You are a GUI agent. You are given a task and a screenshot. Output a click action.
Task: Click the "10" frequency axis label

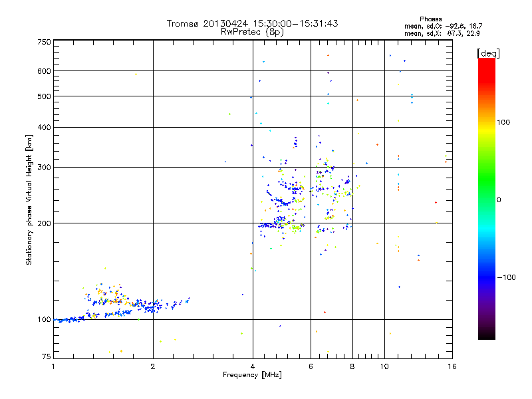pyautogui.click(x=384, y=366)
